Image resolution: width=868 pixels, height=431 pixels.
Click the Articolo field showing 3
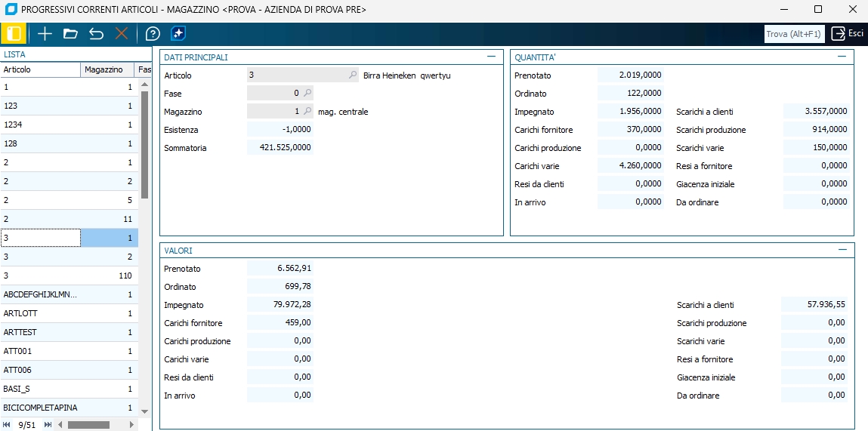(303, 75)
